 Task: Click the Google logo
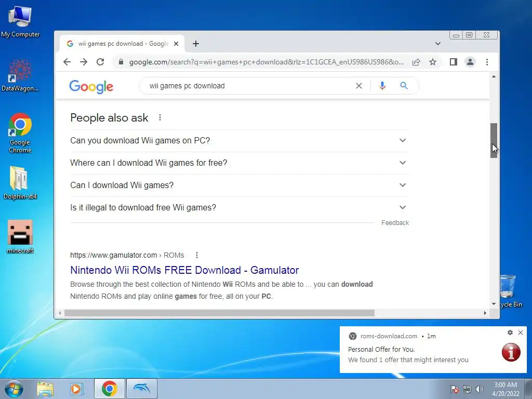[x=91, y=87]
